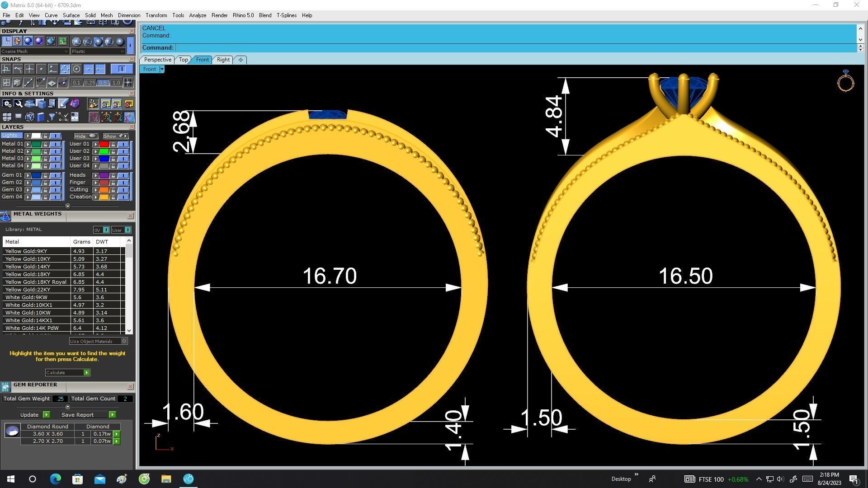This screenshot has width=868, height=488.
Task: Select the Yellow Gold:18KY row
Action: tap(63, 274)
